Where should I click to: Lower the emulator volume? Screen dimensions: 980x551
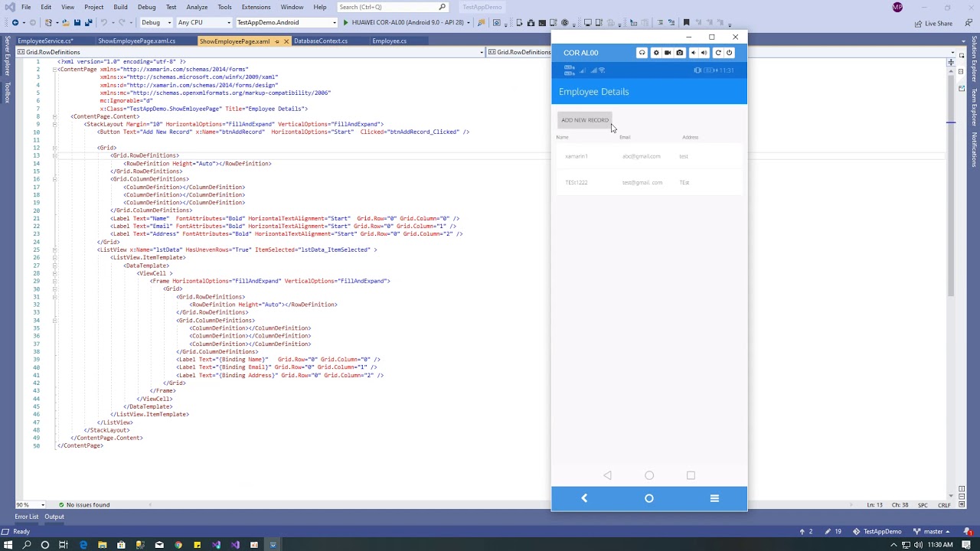pos(693,53)
